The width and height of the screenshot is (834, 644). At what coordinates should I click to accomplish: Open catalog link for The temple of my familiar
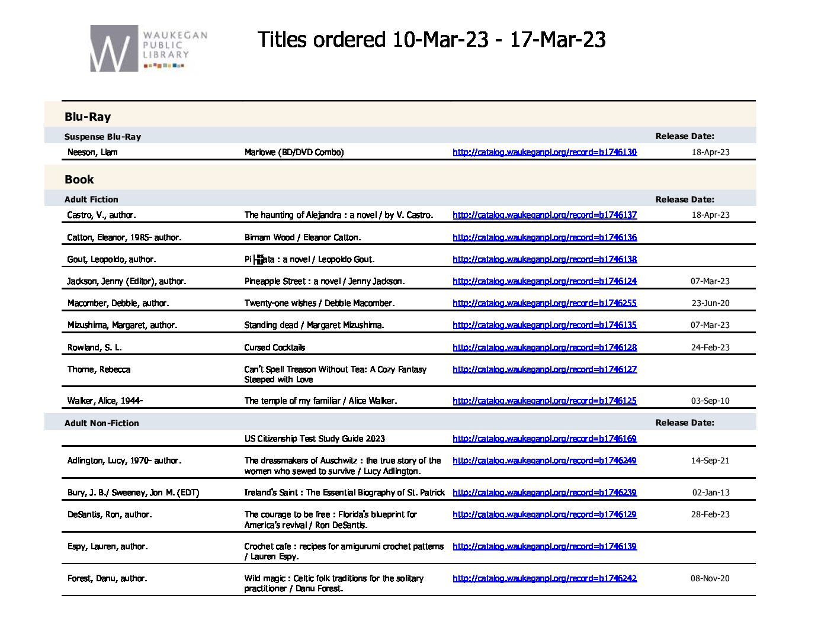544,401
